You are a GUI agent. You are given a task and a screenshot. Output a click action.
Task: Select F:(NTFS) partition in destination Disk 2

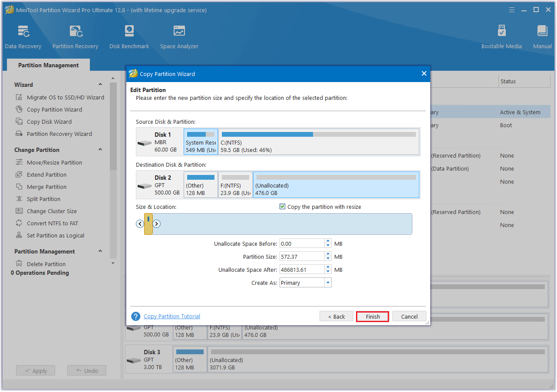(235, 184)
